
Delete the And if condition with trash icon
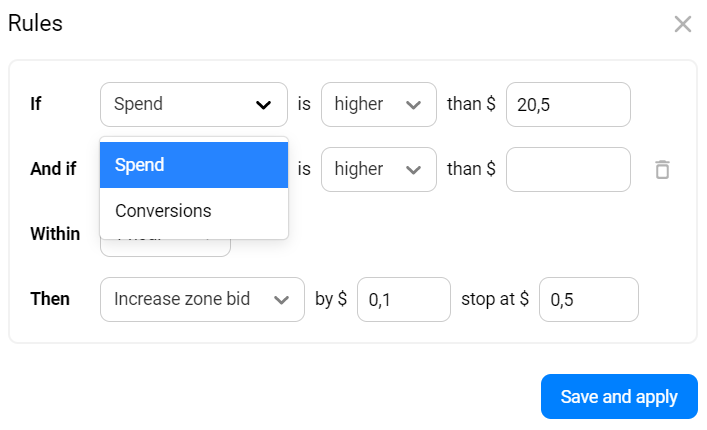[662, 169]
